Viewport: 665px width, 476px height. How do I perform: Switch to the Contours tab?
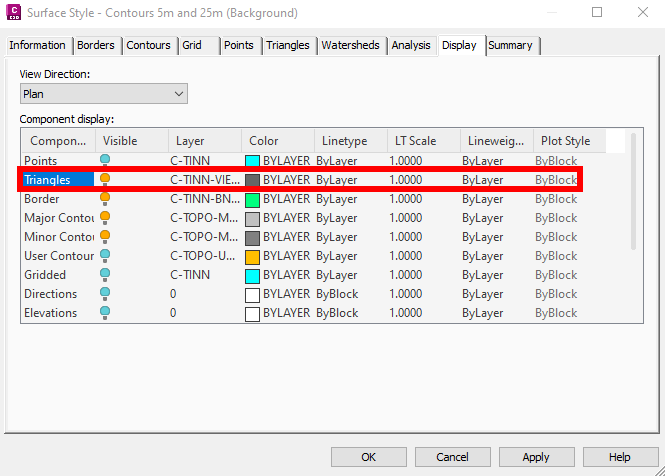click(148, 45)
